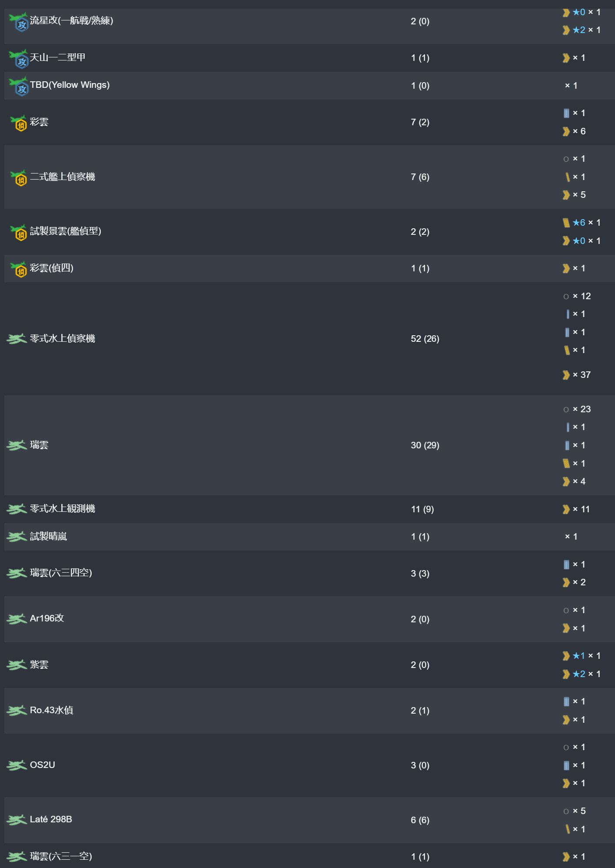Click the TBD(Yellow Wings) blue attack icon
The width and height of the screenshot is (615, 868).
(19, 86)
